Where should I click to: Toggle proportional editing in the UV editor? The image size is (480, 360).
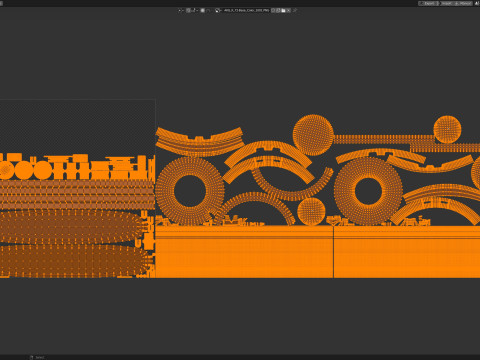[x=202, y=10]
